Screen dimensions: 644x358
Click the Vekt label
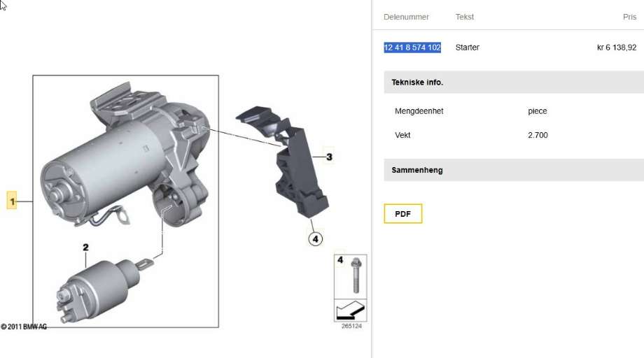(402, 135)
